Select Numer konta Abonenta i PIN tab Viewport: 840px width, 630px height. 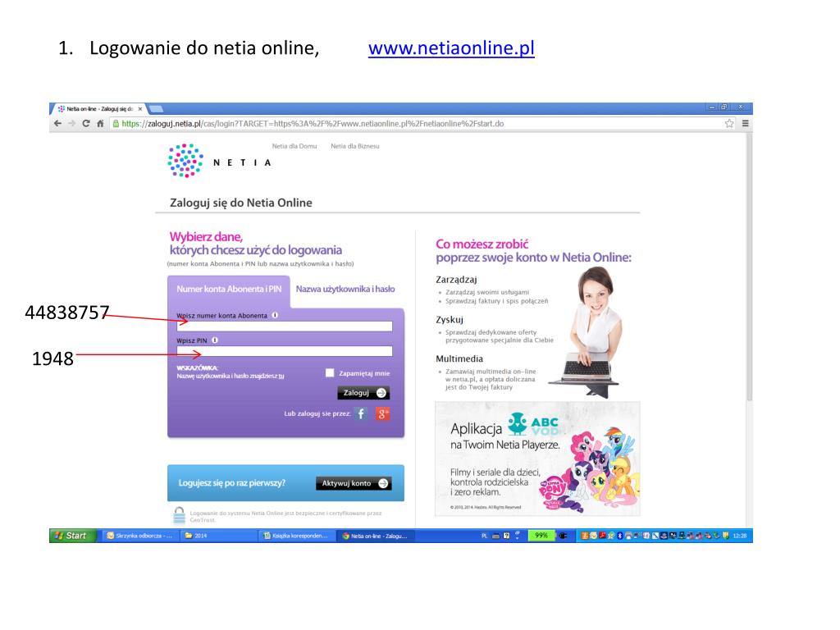coord(229,290)
